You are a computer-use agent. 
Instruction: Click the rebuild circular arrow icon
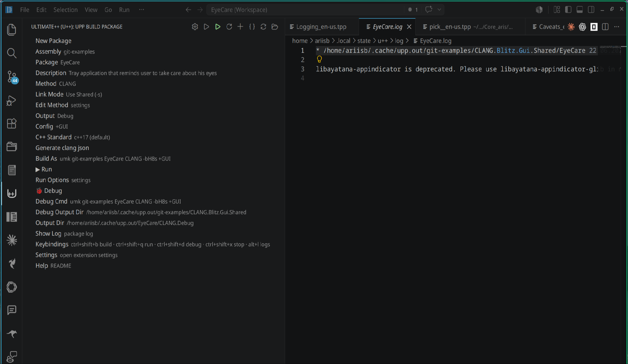point(229,27)
